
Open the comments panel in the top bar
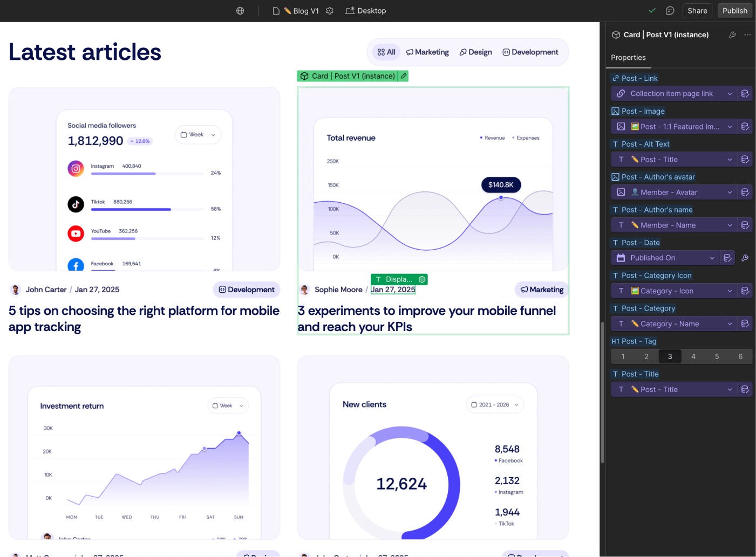(x=670, y=10)
